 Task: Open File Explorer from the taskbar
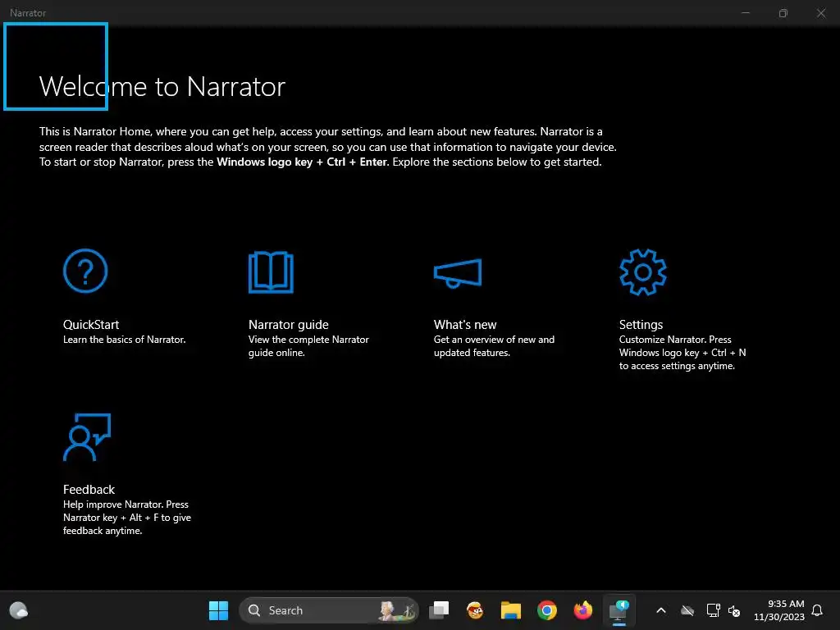click(511, 610)
